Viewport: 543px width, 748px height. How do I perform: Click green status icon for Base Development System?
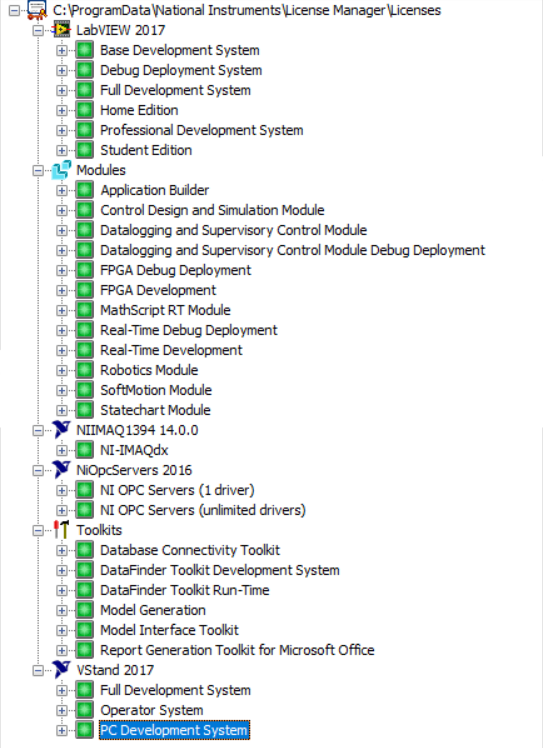click(84, 50)
